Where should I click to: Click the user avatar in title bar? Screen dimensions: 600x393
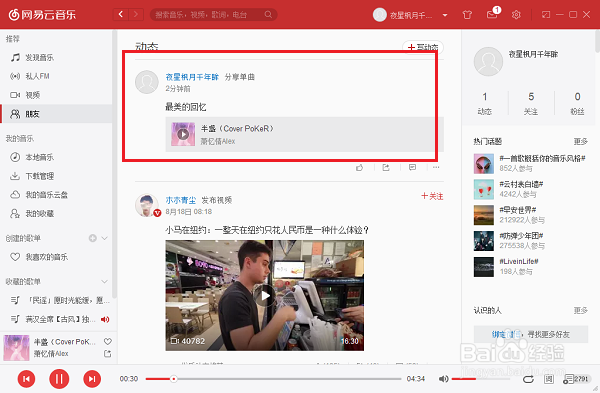[380, 15]
